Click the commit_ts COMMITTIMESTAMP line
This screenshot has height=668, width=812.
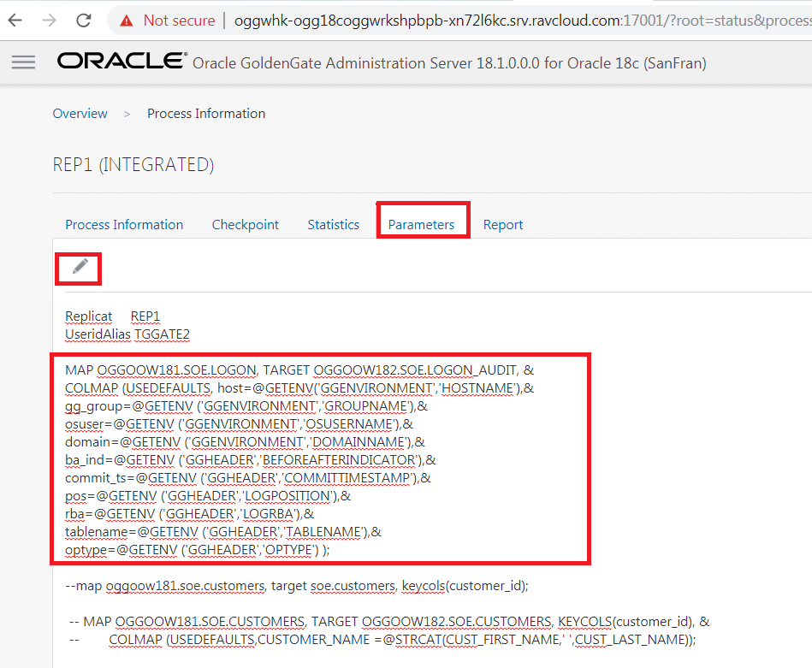click(248, 477)
